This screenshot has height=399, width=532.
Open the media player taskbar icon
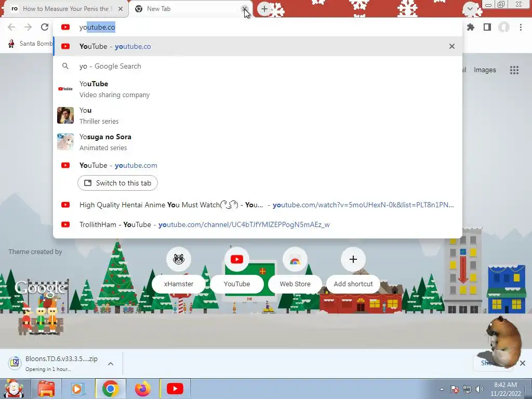click(x=77, y=389)
